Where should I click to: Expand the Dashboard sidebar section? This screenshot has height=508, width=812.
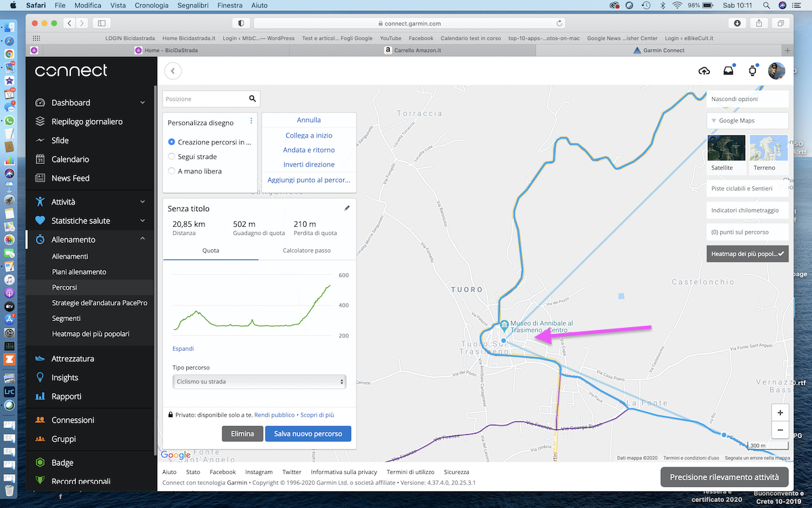pyautogui.click(x=142, y=103)
